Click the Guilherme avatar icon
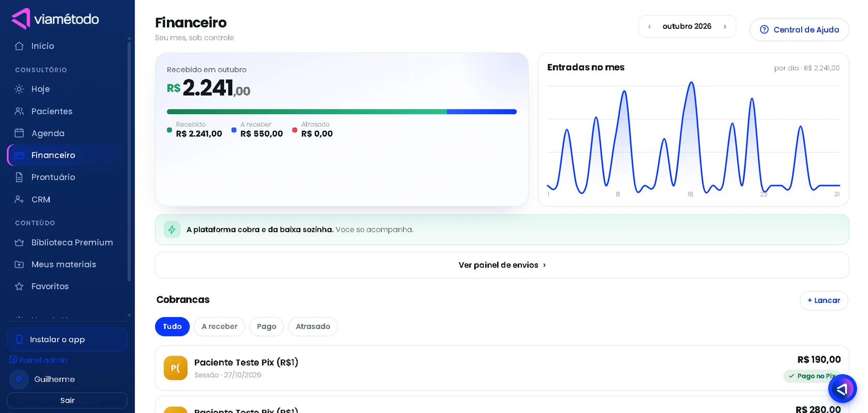The height and width of the screenshot is (413, 868). click(x=19, y=379)
